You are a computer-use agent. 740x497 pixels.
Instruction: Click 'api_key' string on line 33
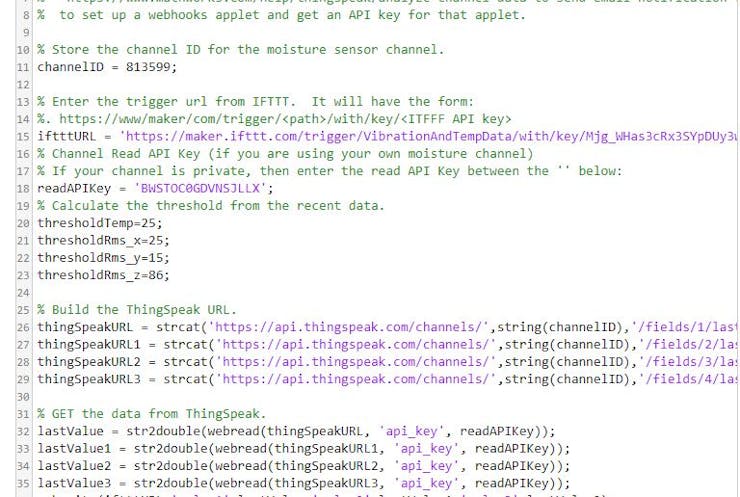(x=426, y=449)
